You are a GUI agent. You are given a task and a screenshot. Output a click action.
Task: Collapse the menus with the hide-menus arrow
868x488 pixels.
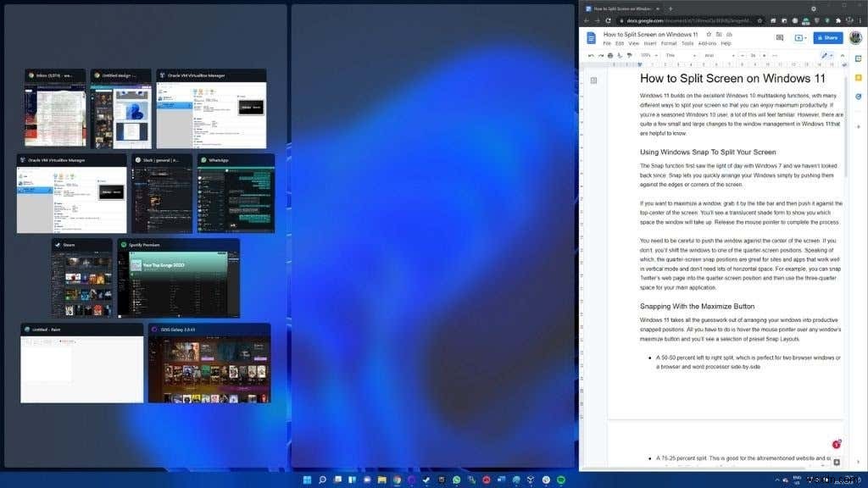(x=843, y=54)
